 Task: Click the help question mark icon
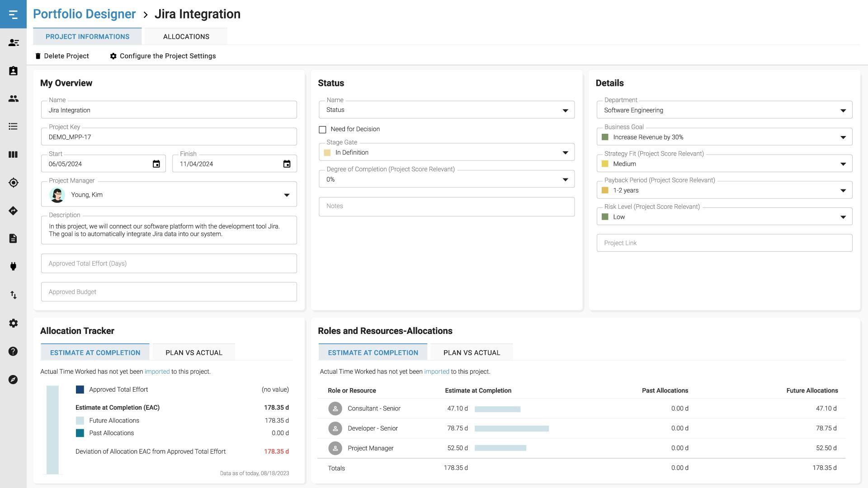tap(13, 351)
